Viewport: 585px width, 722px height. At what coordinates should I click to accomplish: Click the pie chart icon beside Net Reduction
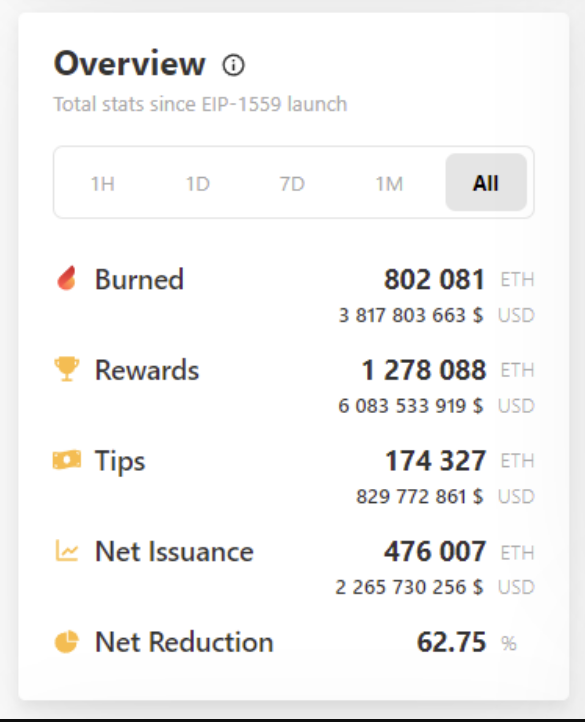[67, 641]
